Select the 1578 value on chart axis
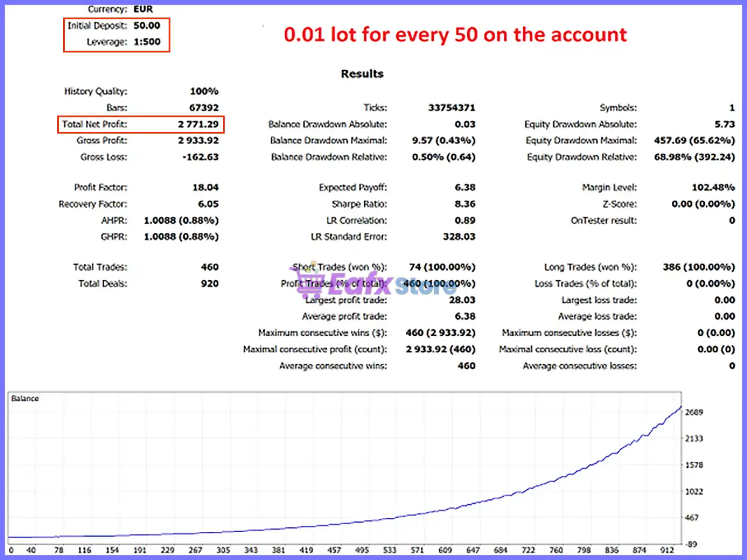 pyautogui.click(x=694, y=465)
